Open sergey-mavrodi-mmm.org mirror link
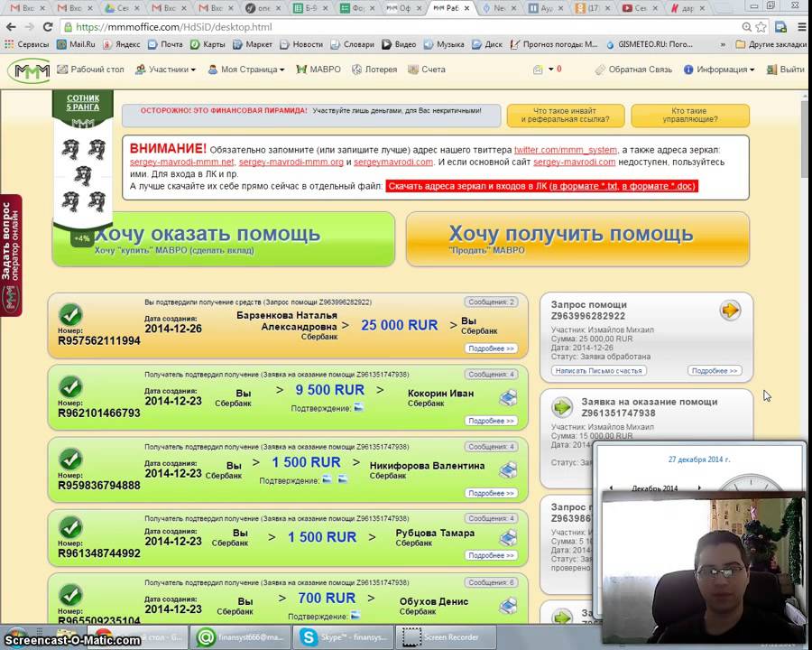 (291, 162)
